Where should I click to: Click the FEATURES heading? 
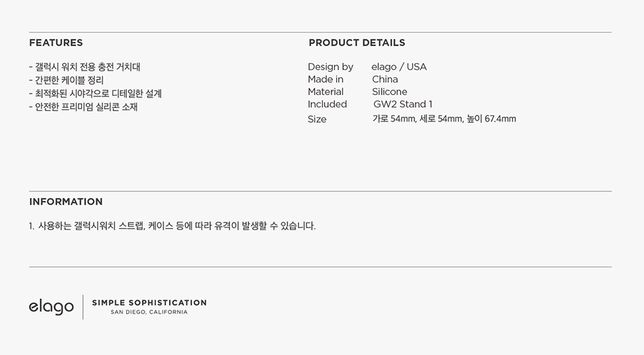click(56, 43)
